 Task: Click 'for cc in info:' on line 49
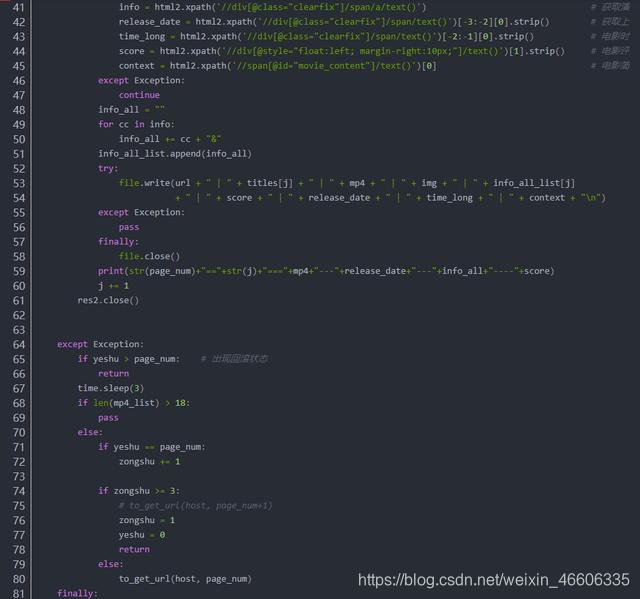point(136,124)
